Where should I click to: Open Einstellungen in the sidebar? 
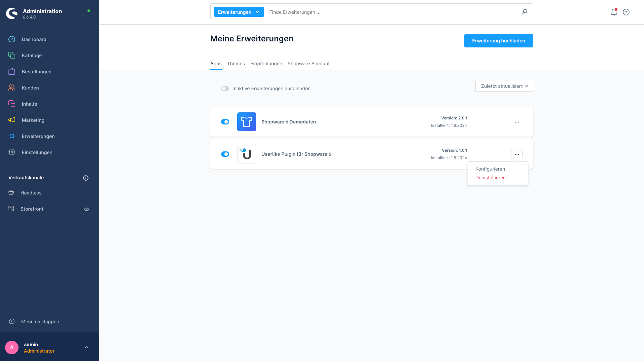[x=37, y=152]
